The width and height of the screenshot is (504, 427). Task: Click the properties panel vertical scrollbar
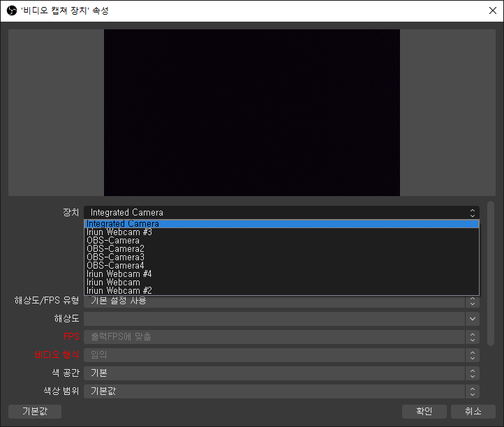click(491, 274)
